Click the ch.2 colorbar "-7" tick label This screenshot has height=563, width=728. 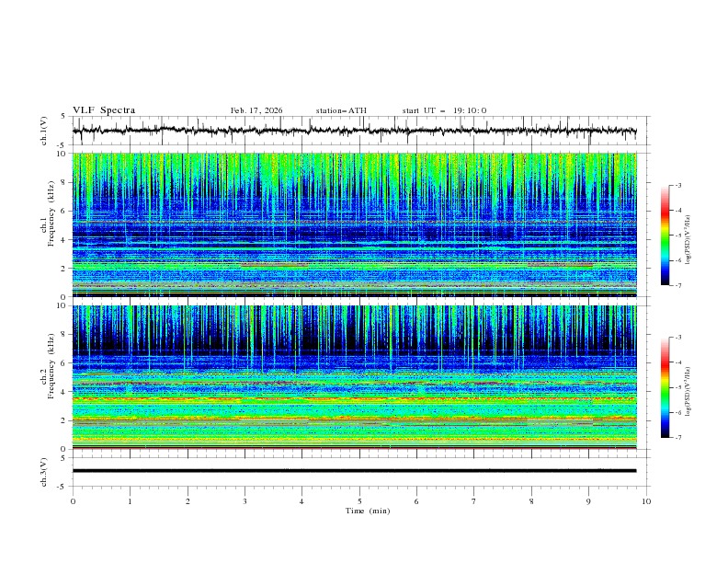point(677,438)
